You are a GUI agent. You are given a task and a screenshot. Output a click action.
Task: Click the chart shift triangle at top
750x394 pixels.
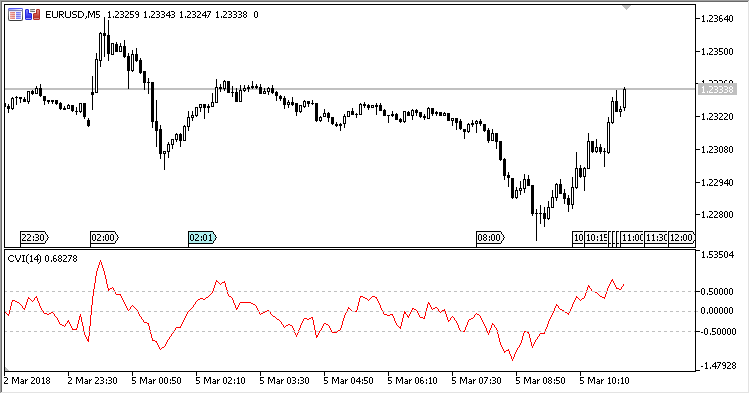pos(626,7)
